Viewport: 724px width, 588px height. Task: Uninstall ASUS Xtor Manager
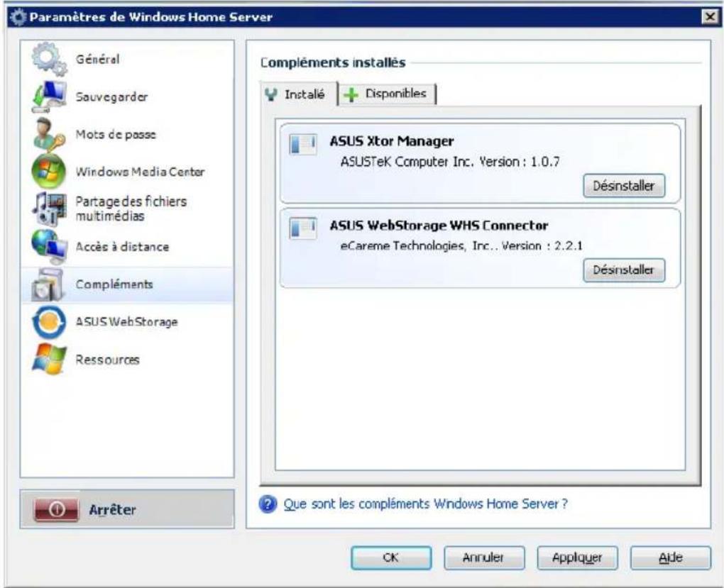click(x=624, y=186)
